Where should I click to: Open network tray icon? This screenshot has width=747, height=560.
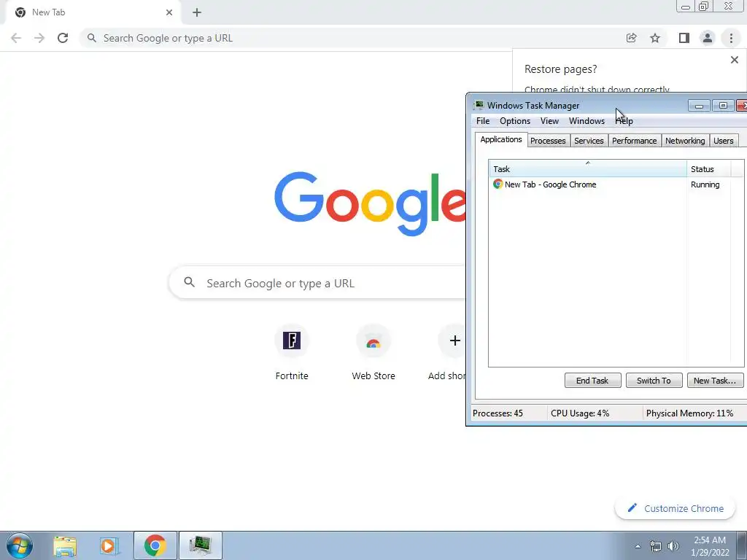(x=656, y=546)
